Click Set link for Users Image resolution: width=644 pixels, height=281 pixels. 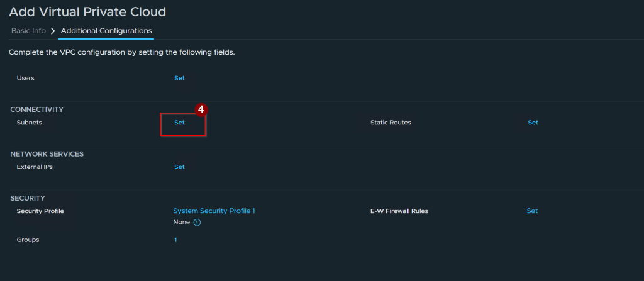pyautogui.click(x=179, y=78)
